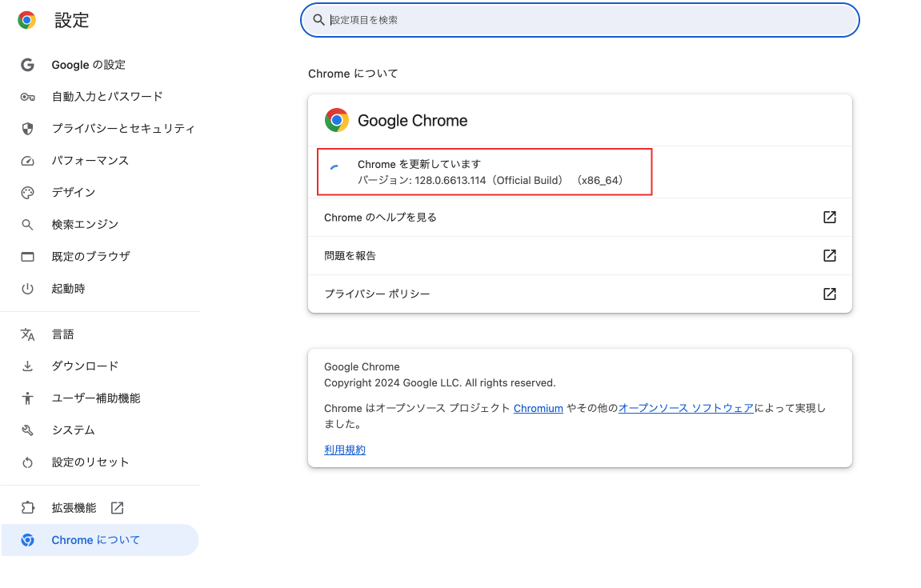Click the version text 128.0.6613.114
Image resolution: width=921 pixels, height=588 pixels.
coord(450,180)
